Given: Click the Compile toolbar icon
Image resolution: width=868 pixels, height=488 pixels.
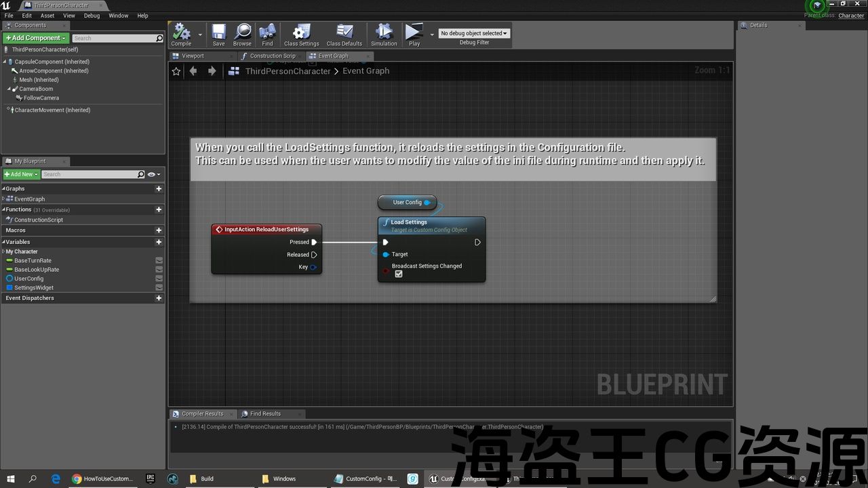Looking at the screenshot, I should tap(181, 34).
